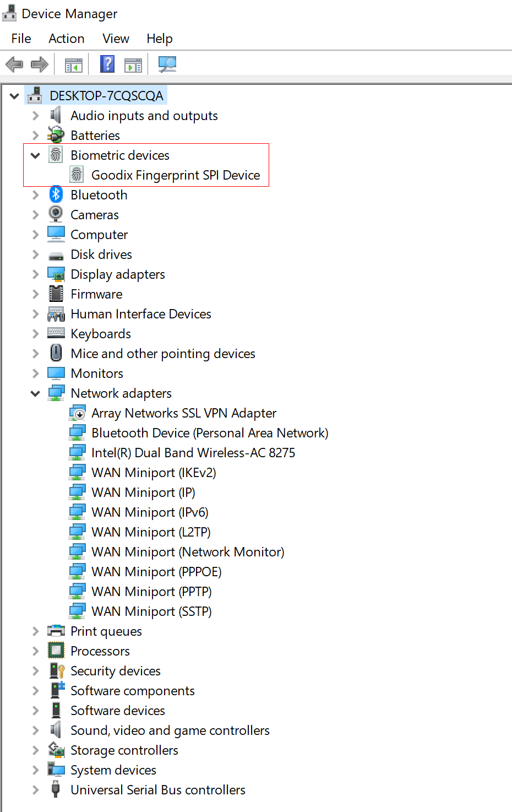Click Scan for hardware changes monitor icon

(167, 64)
